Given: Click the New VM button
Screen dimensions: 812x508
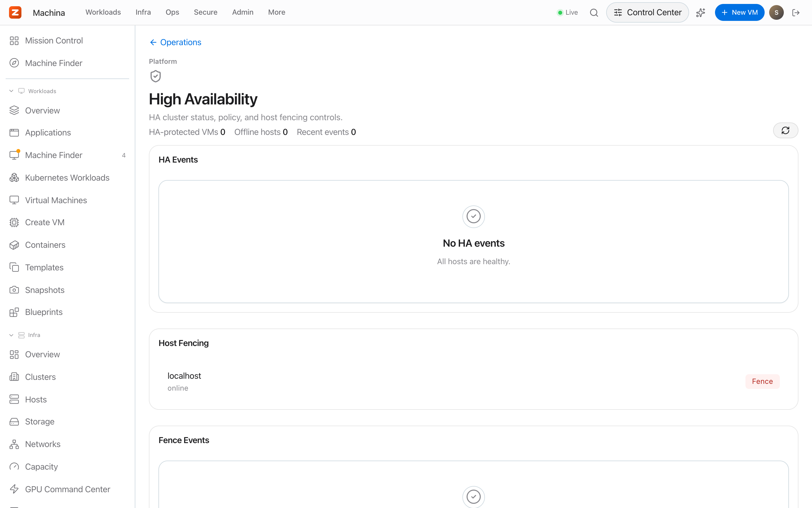Looking at the screenshot, I should tap(740, 12).
